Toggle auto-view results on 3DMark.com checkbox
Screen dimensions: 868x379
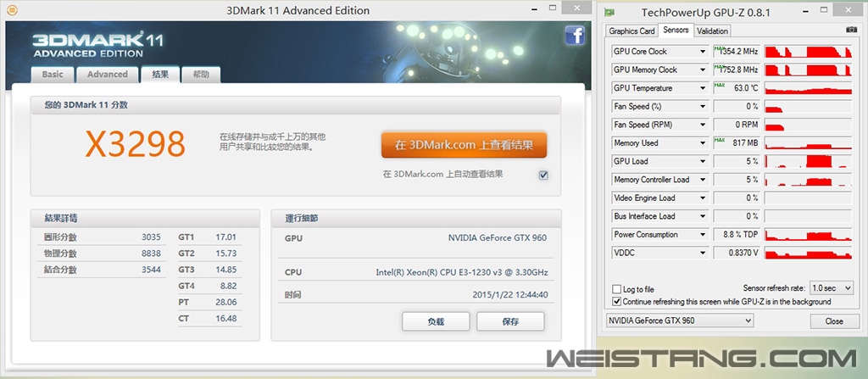click(x=543, y=176)
